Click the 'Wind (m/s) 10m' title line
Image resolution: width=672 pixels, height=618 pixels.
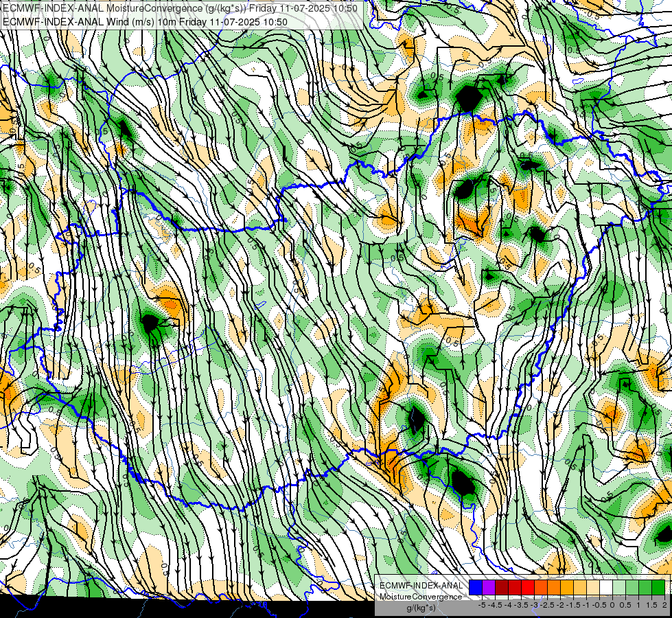[x=146, y=22]
